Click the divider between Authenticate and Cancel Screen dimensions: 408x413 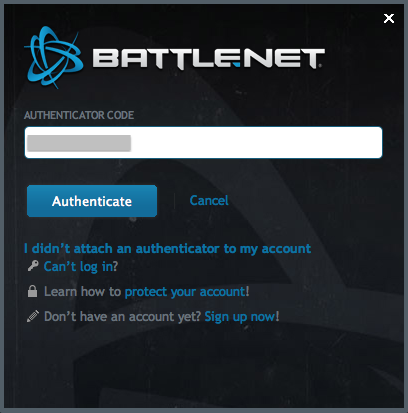(175, 201)
